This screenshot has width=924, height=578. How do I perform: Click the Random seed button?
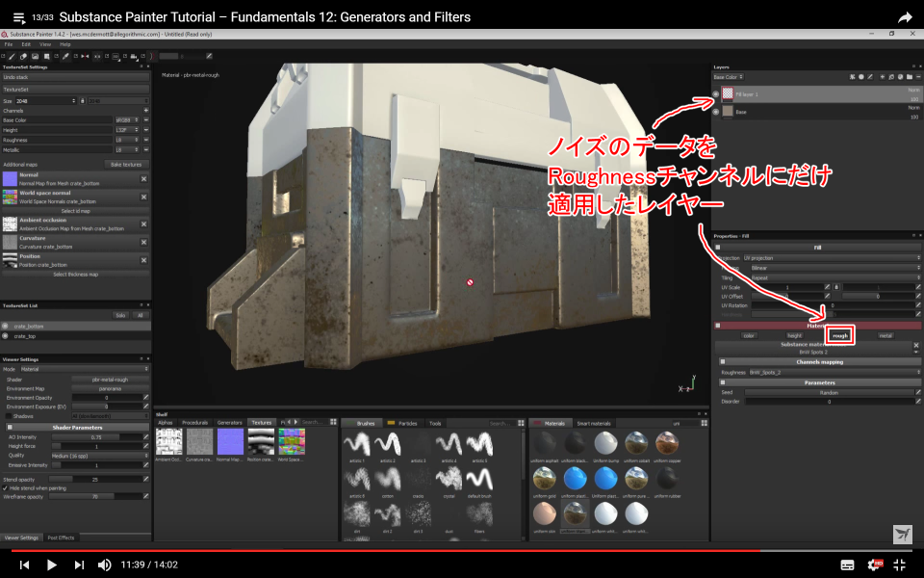pyautogui.click(x=829, y=392)
